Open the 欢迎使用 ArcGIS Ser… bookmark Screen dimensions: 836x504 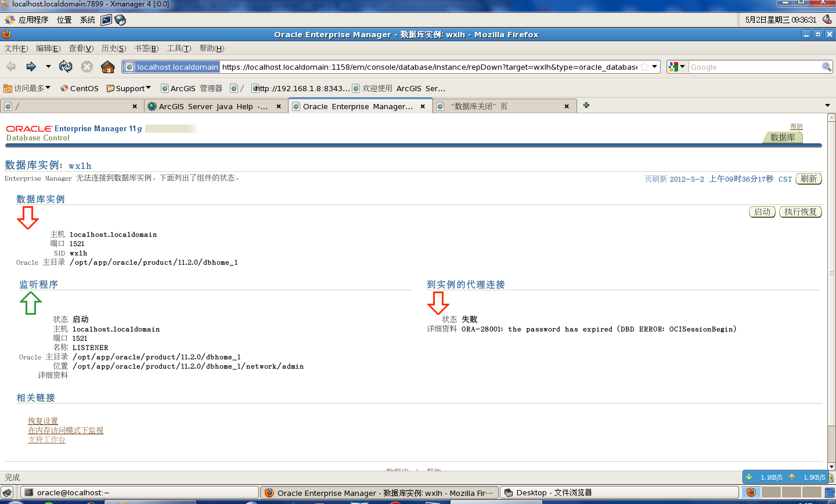point(399,88)
